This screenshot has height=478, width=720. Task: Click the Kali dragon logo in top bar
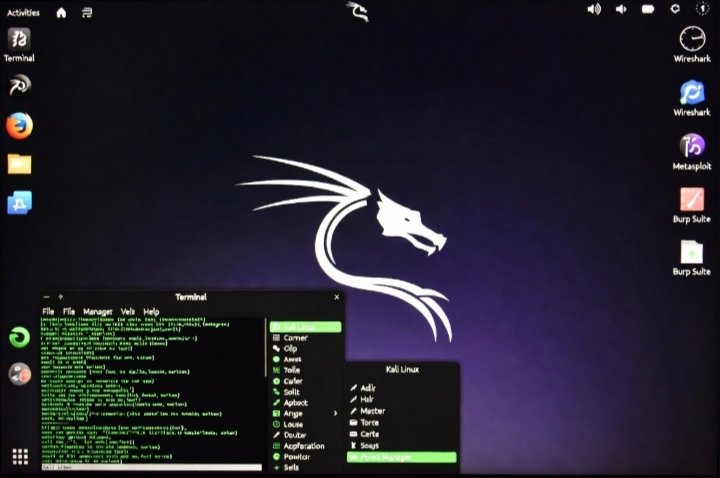tap(357, 11)
